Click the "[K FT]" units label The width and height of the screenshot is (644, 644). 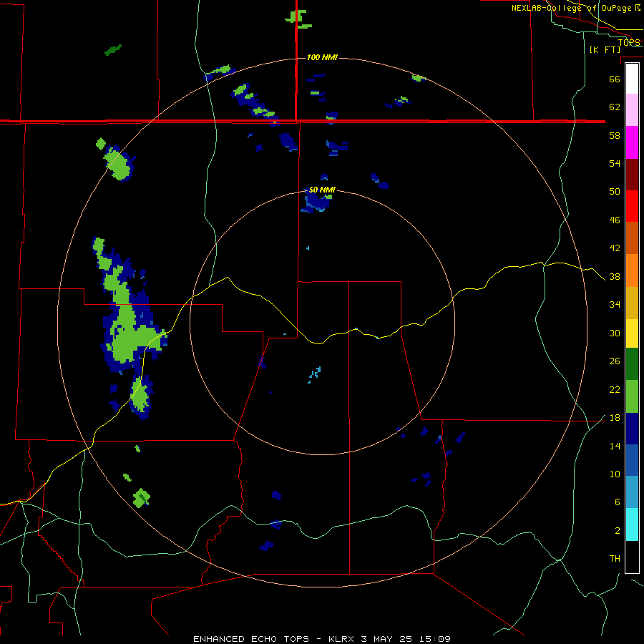pyautogui.click(x=605, y=49)
